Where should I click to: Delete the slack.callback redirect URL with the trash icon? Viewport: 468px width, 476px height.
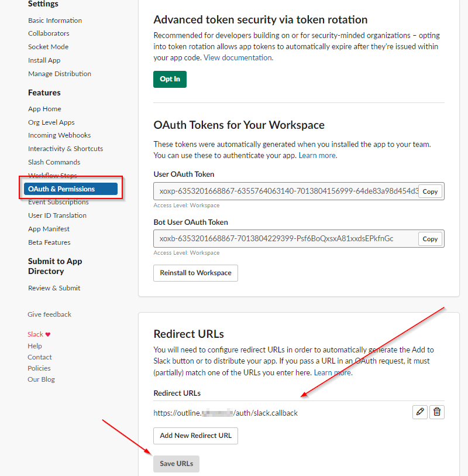pyautogui.click(x=437, y=412)
